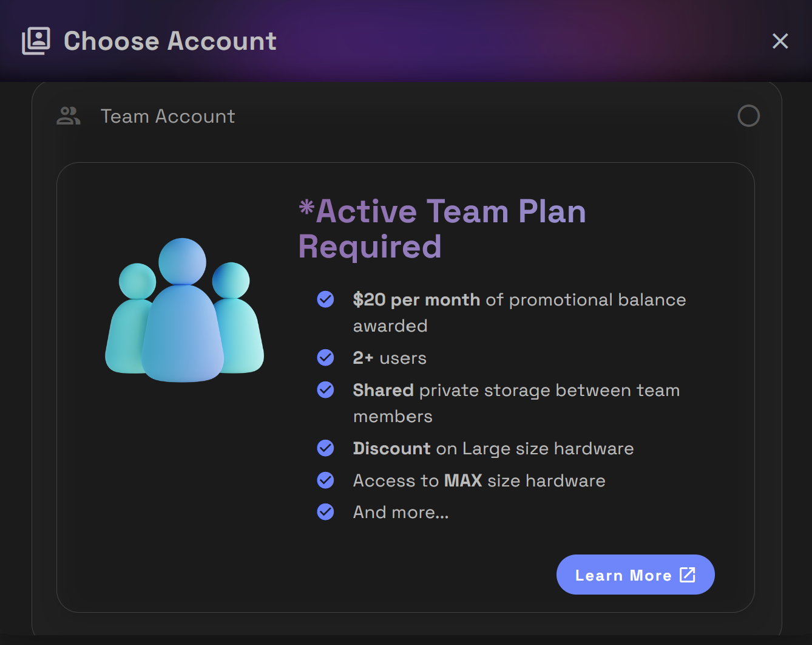Close the Choose Account dialog
Viewport: 812px width, 645px height.
780,41
